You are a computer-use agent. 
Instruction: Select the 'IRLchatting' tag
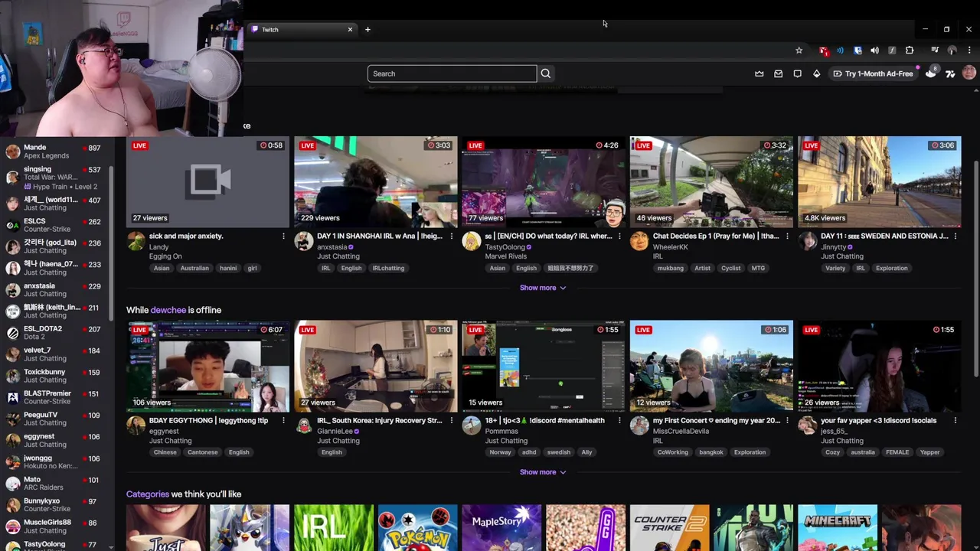point(388,269)
